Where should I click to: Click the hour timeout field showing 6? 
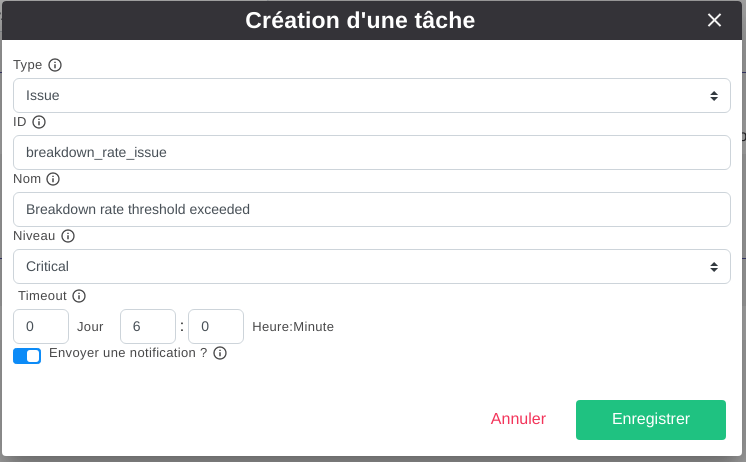[x=148, y=326]
